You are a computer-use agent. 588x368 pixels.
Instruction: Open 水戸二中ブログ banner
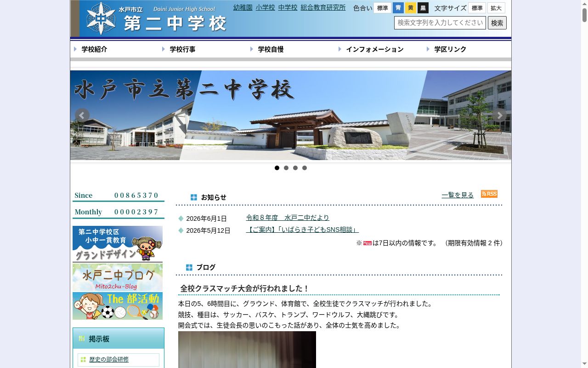pyautogui.click(x=118, y=277)
